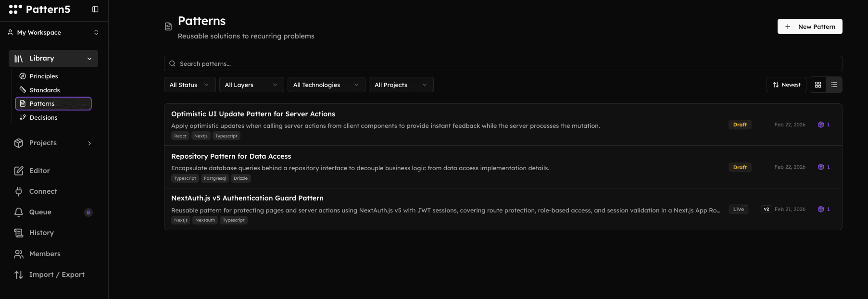The width and height of the screenshot is (868, 299).
Task: Open the Principles library page
Action: tap(44, 76)
